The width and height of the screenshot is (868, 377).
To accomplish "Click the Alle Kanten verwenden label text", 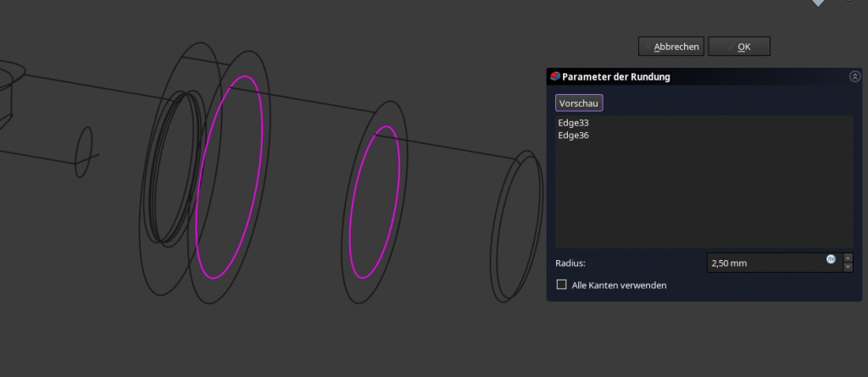I will [619, 286].
